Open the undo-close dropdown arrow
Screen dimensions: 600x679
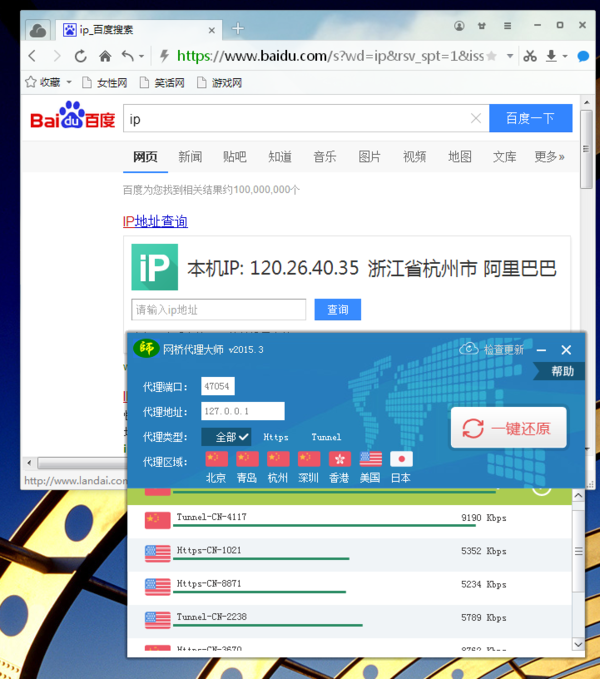pyautogui.click(x=141, y=56)
